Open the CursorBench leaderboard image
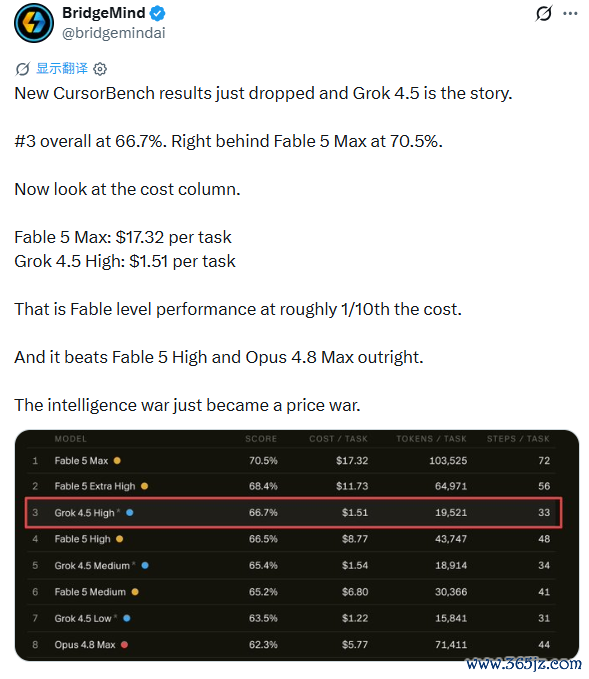Screen dimensions: 589x679 coord(297,545)
